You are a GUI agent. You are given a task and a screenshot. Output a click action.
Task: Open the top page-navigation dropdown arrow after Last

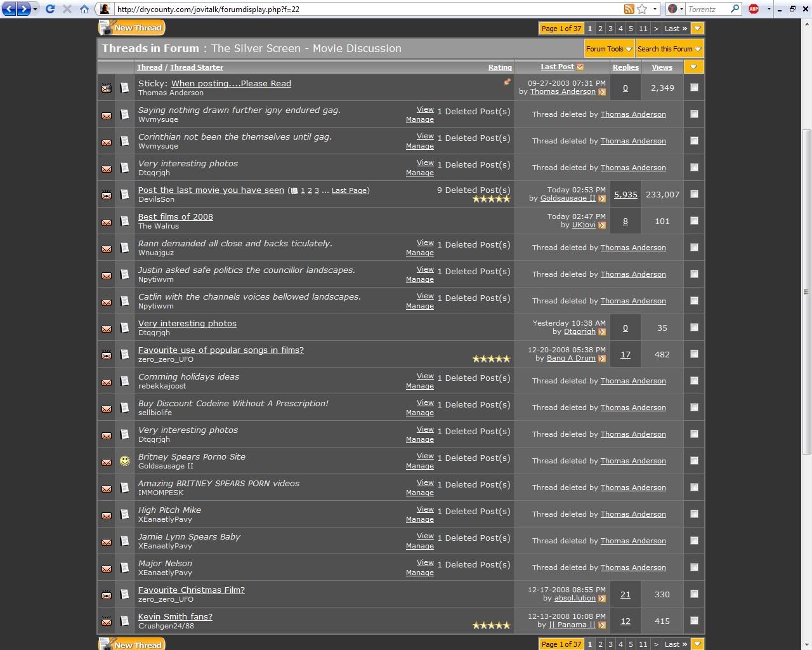coord(697,29)
